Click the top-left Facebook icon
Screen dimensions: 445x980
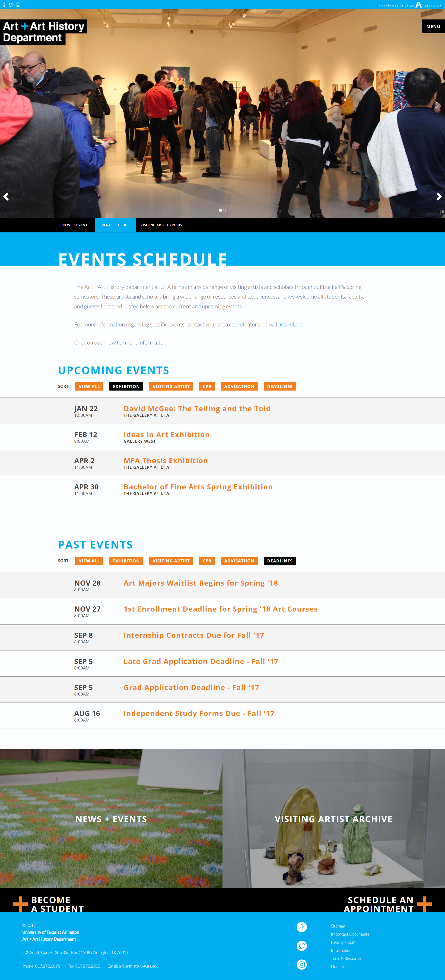click(4, 5)
